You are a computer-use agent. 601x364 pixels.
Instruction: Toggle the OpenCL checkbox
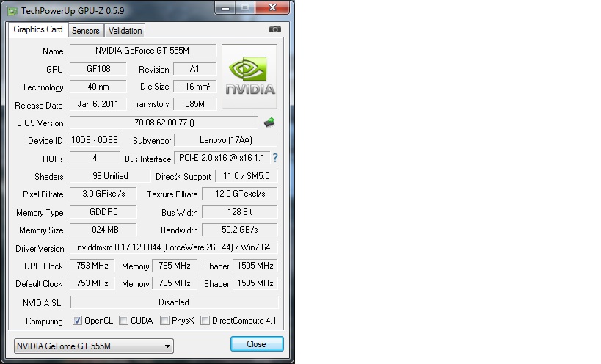coord(77,320)
